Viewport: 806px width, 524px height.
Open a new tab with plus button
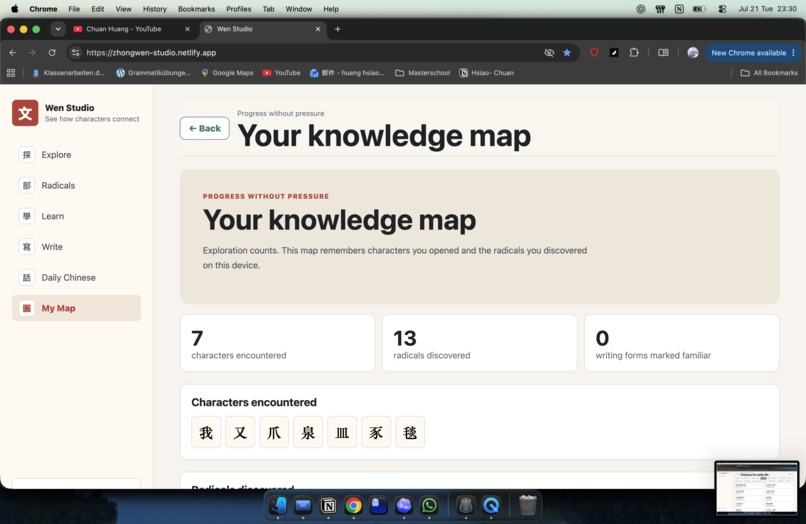click(338, 29)
